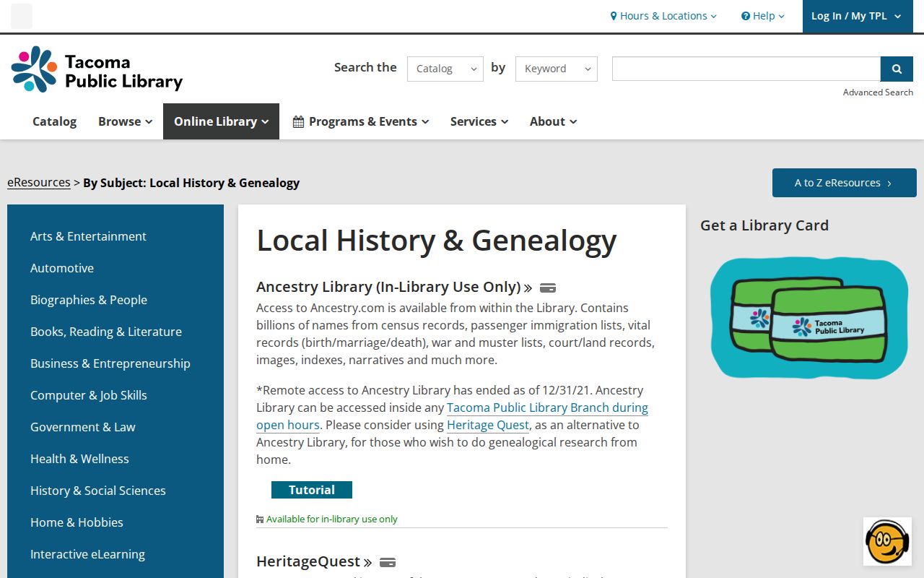Image resolution: width=924 pixels, height=578 pixels.
Task: Click the blank square at top-left header
Action: 22,16
